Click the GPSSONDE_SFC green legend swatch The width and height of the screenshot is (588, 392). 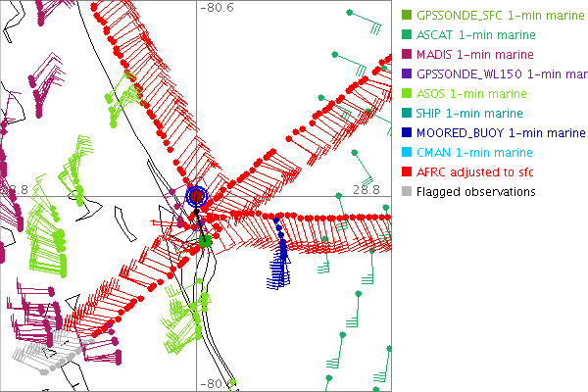407,15
